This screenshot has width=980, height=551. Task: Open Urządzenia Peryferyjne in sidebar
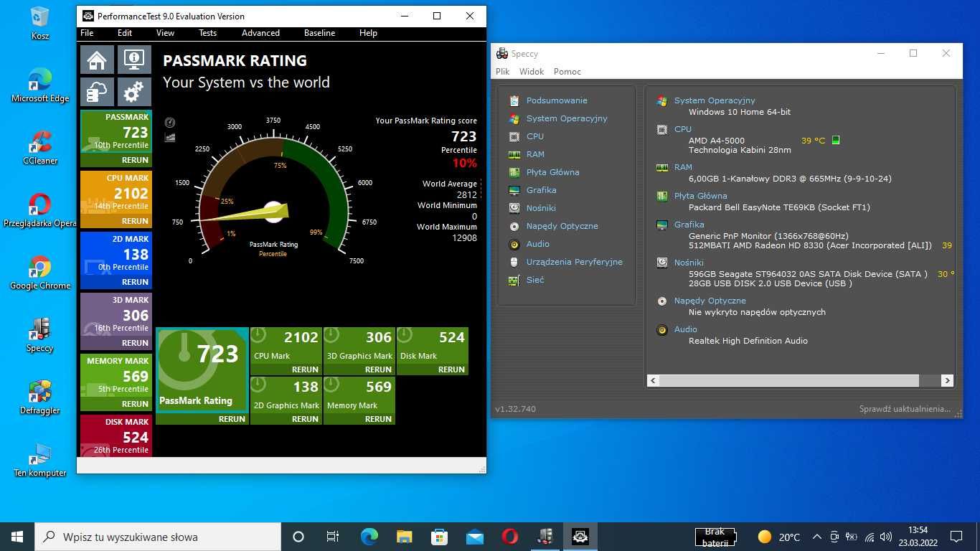(x=574, y=262)
